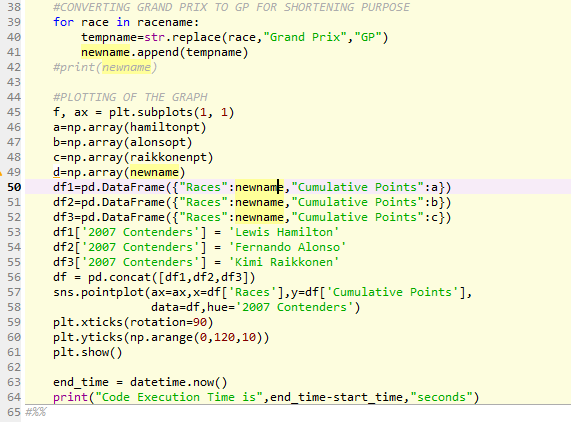The height and width of the screenshot is (422, 571).
Task: Click the string 'Lewis Hamilton' on line 53
Action: click(284, 232)
